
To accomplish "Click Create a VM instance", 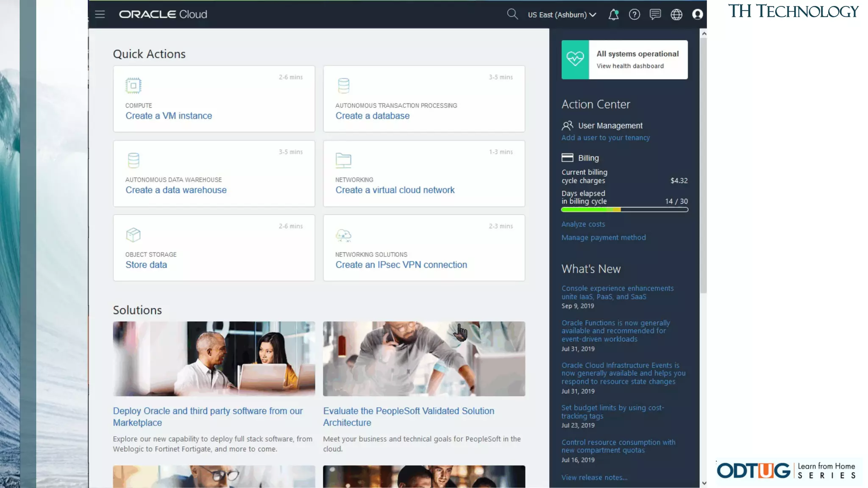I will 169,116.
